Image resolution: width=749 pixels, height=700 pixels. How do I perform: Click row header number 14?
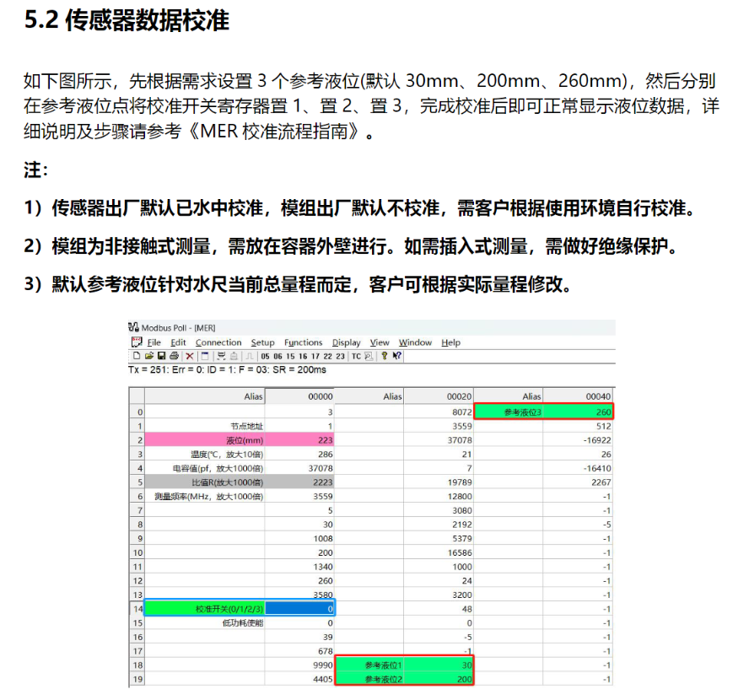(137, 609)
